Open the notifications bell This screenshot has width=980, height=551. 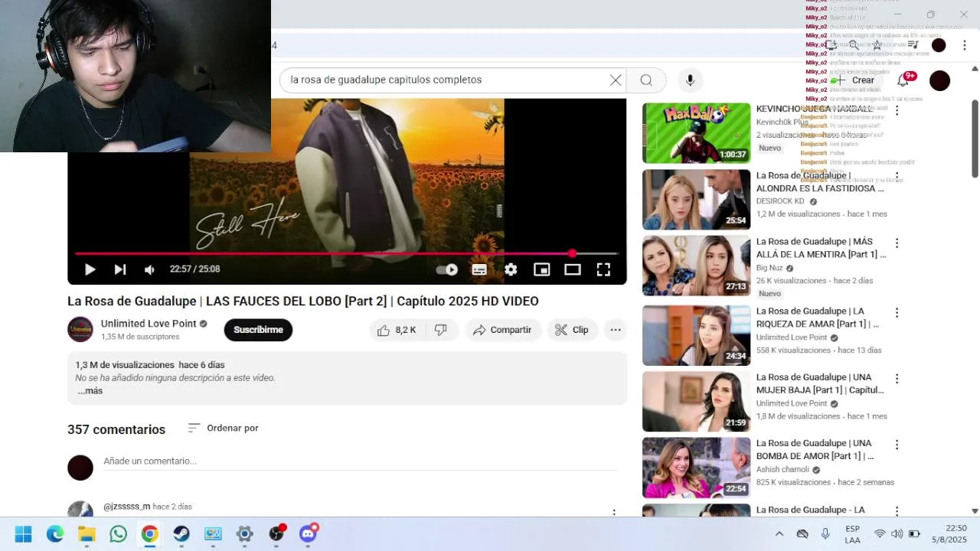pyautogui.click(x=903, y=80)
